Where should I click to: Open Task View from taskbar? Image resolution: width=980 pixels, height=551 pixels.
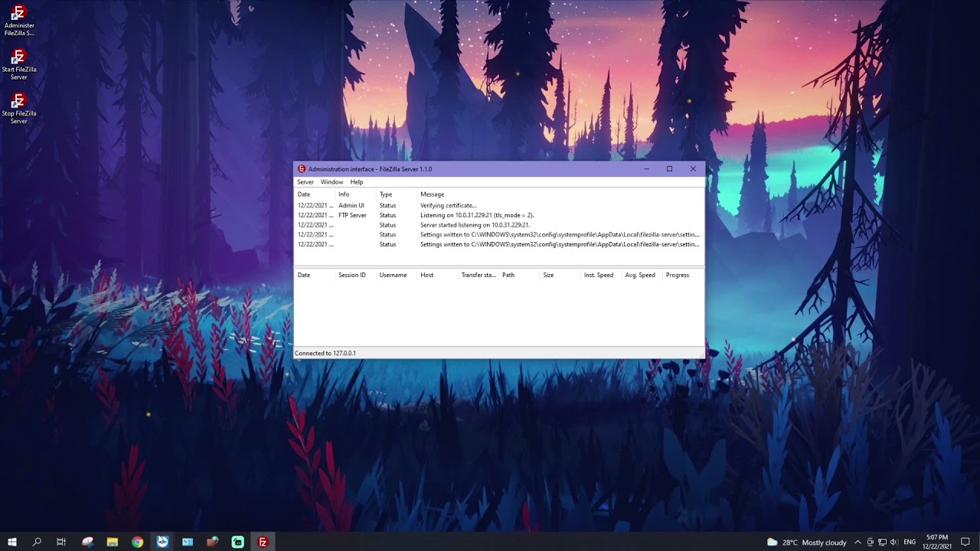pos(61,542)
